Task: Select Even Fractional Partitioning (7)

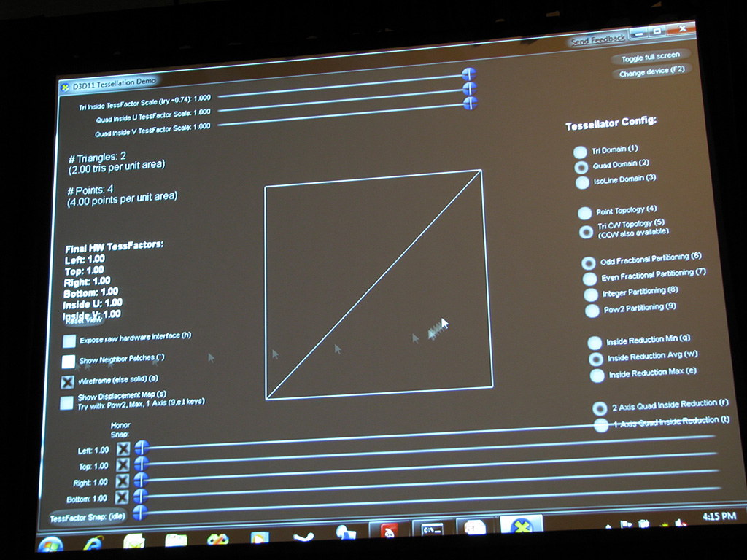Action: [589, 279]
